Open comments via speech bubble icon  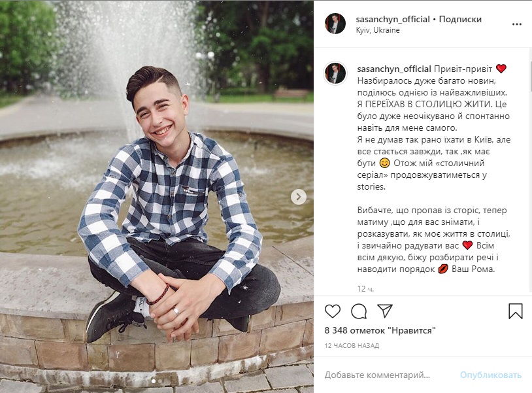tap(359, 311)
